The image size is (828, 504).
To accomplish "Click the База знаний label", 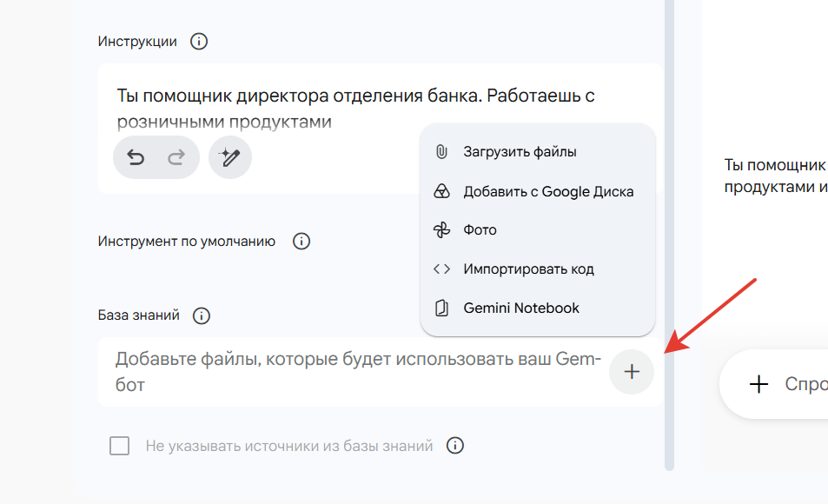I will [138, 315].
